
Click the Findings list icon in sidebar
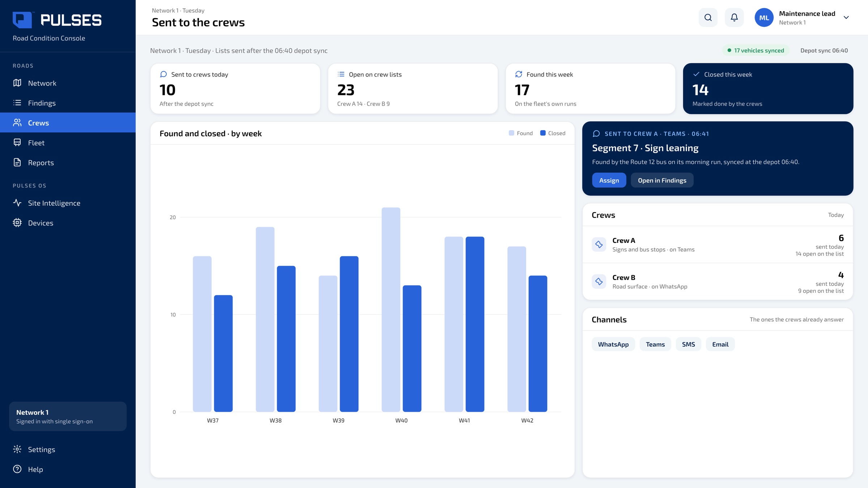17,103
